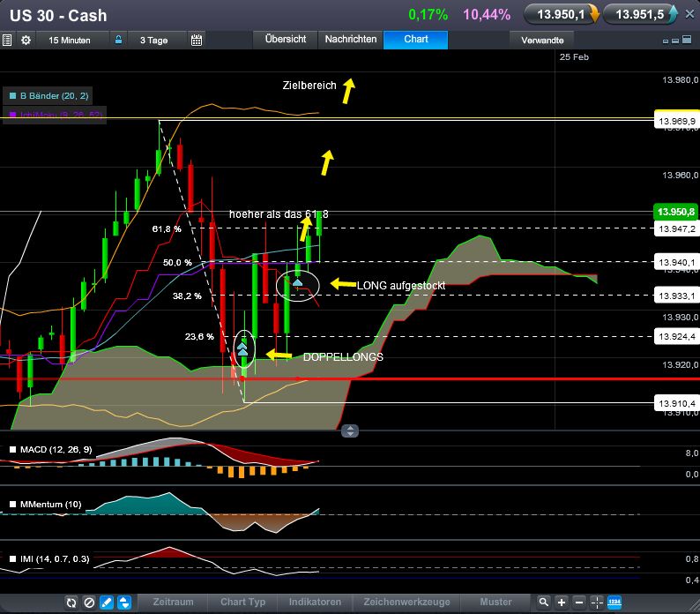Click the refresh chart icon

pos(71,603)
